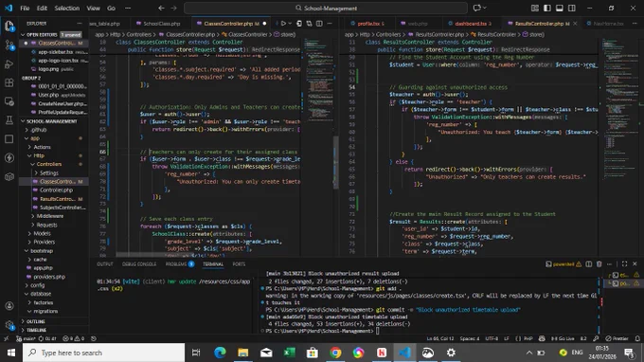Kill the terminal with trash icon
Image resolution: width=644 pixels, height=362 pixels.
[x=599, y=263]
